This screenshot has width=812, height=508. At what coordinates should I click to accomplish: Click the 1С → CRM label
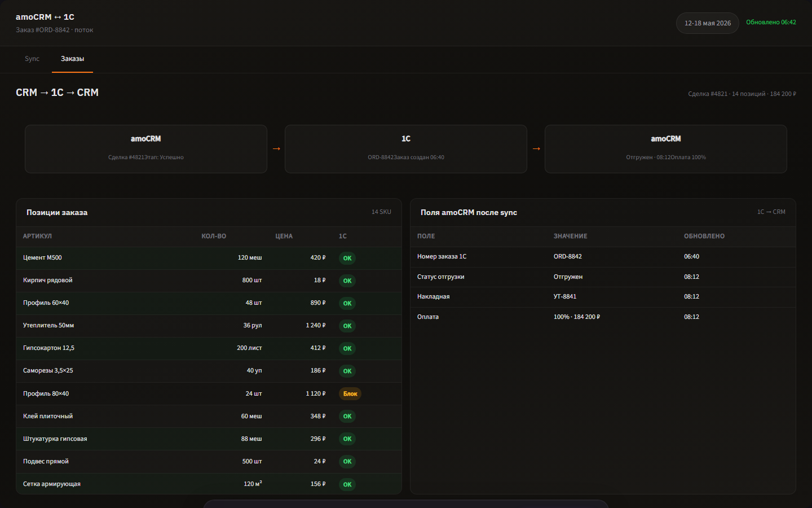771,212
